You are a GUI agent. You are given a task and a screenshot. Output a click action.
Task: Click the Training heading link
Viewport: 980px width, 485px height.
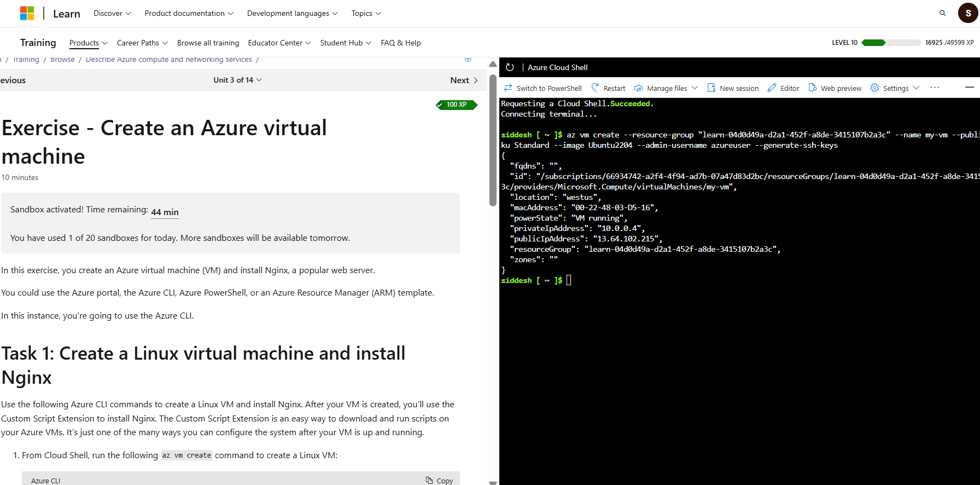(38, 43)
